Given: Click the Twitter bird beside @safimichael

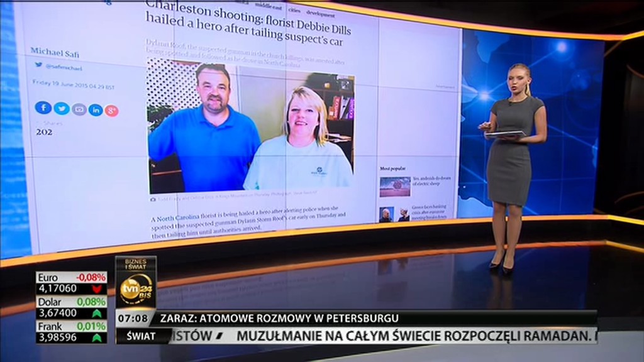Looking at the screenshot, I should tap(38, 65).
